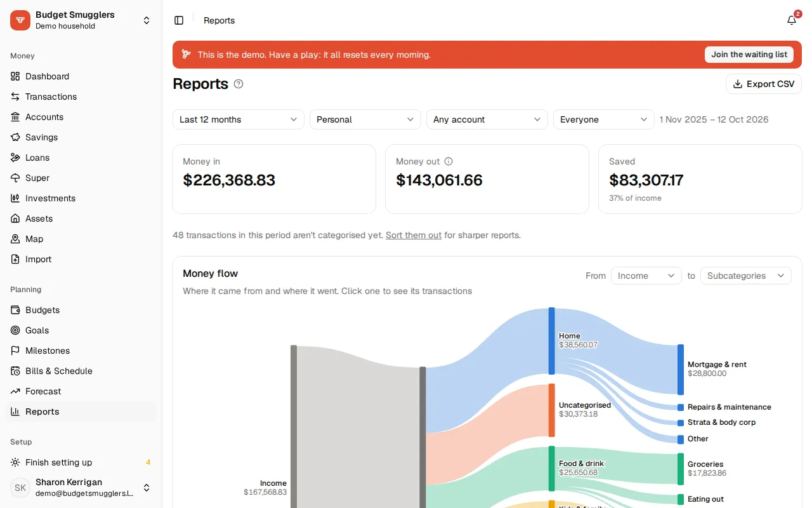
Task: Click the Investments chart icon
Action: [x=15, y=198]
